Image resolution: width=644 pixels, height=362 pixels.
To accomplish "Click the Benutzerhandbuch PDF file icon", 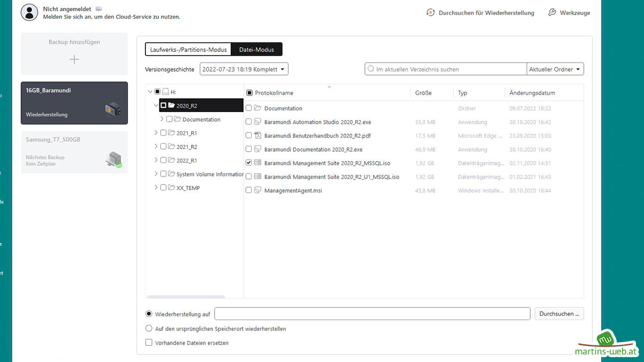I will [x=258, y=136].
